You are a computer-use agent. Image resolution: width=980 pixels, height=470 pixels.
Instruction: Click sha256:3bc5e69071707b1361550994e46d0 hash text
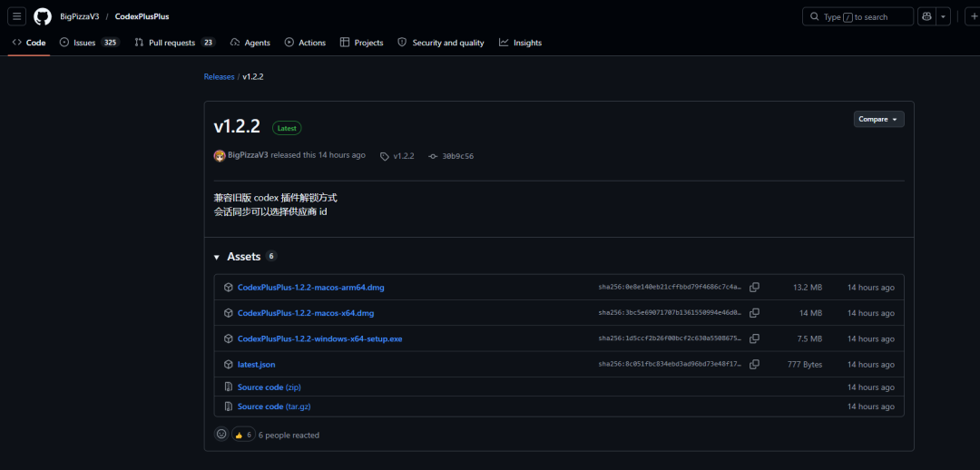670,313
